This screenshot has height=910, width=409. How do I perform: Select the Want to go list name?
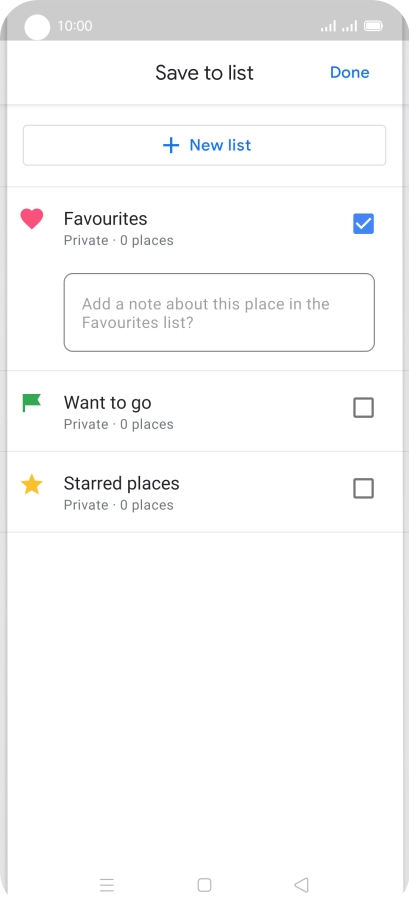(107, 403)
